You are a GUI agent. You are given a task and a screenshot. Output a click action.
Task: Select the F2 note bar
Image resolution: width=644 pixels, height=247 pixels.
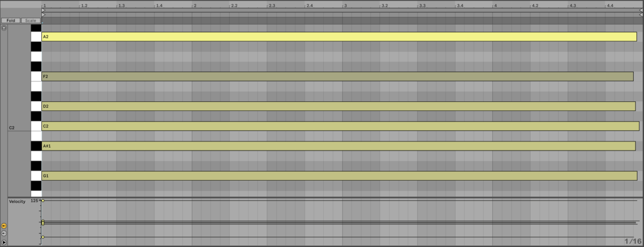337,77
